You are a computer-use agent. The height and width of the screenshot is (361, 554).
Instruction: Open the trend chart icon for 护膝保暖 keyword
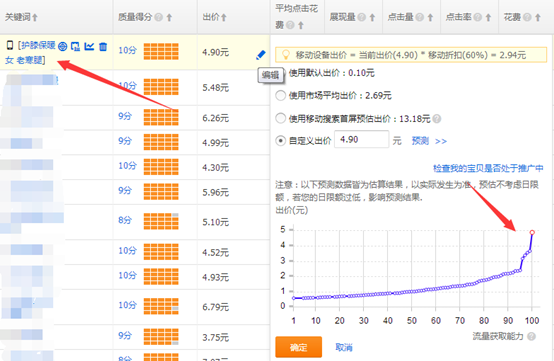89,46
